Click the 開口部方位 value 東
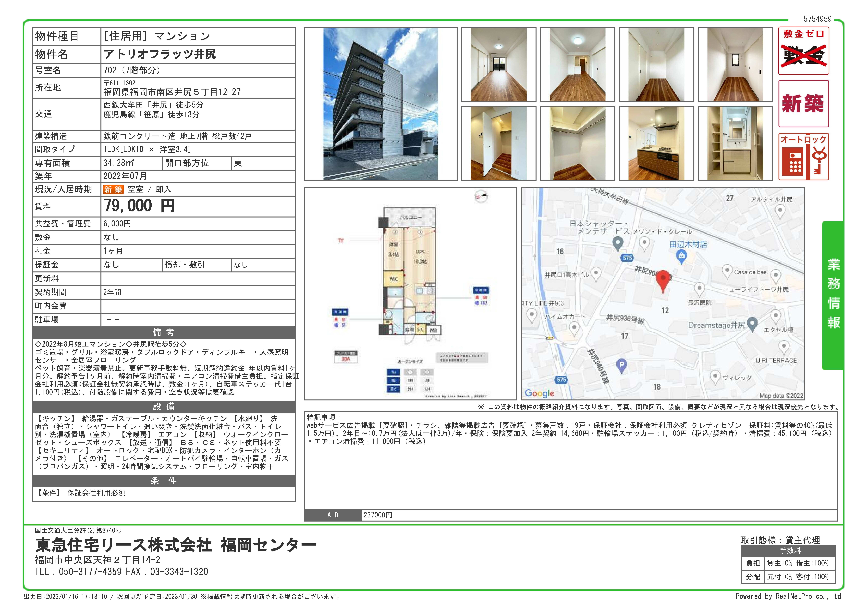Screen dimensions: 868x614 click(238, 163)
